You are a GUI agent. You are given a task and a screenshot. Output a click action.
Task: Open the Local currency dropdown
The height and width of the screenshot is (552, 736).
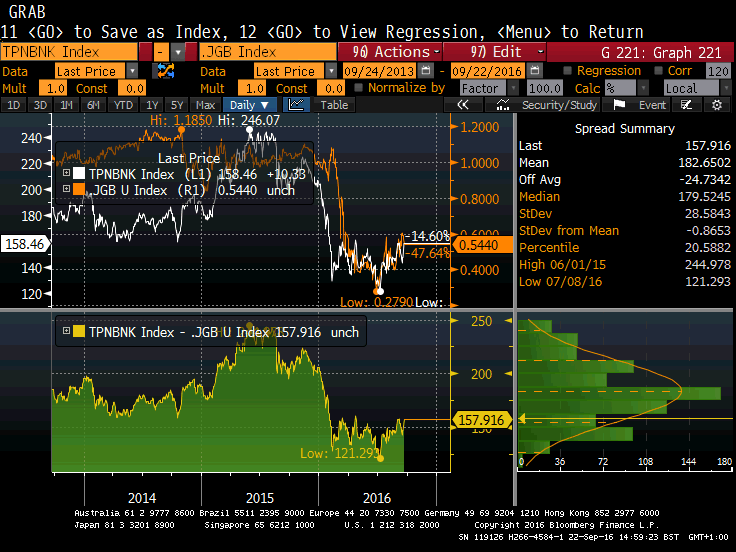pos(726,88)
